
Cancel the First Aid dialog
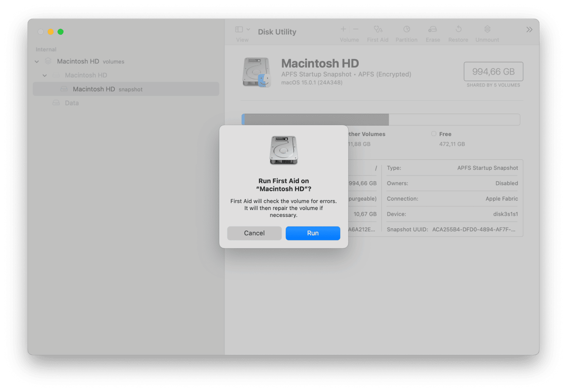tap(254, 233)
